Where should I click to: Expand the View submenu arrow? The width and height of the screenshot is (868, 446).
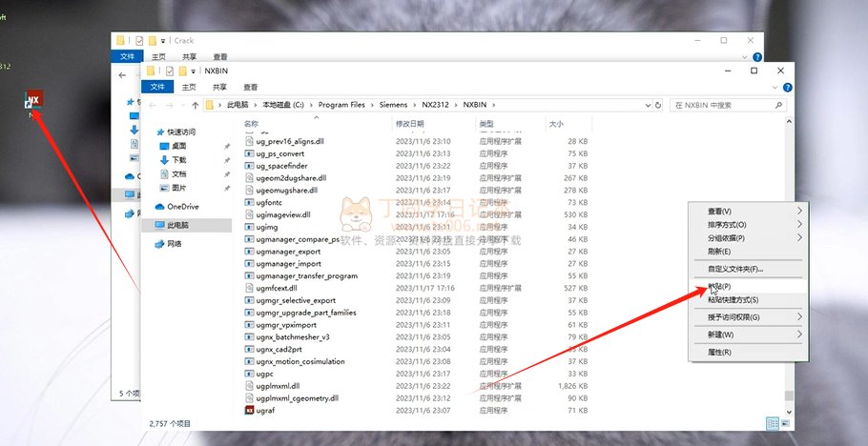799,211
